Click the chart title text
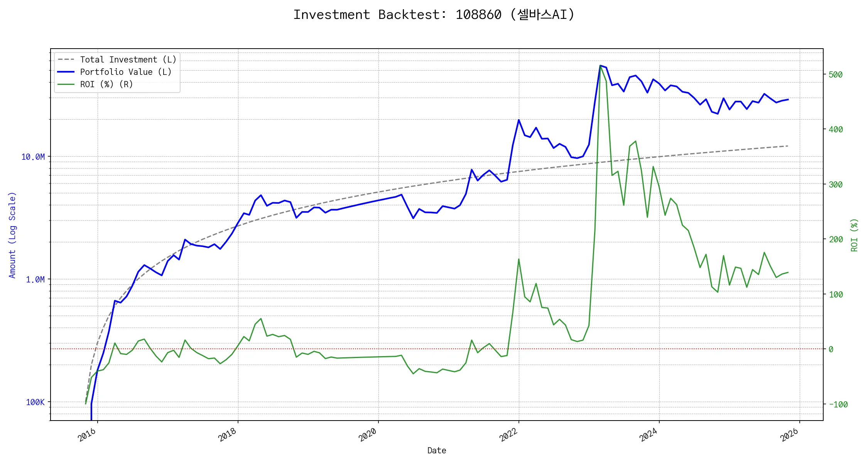 coord(434,15)
